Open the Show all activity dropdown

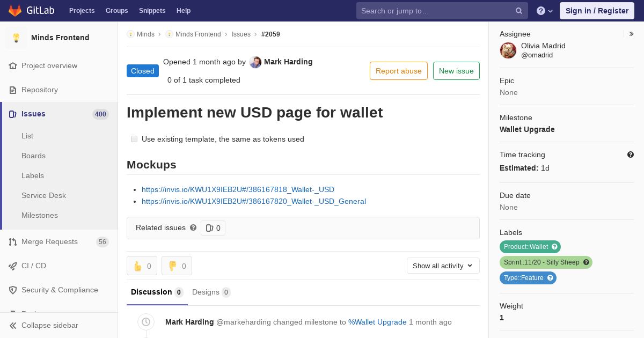click(x=443, y=266)
